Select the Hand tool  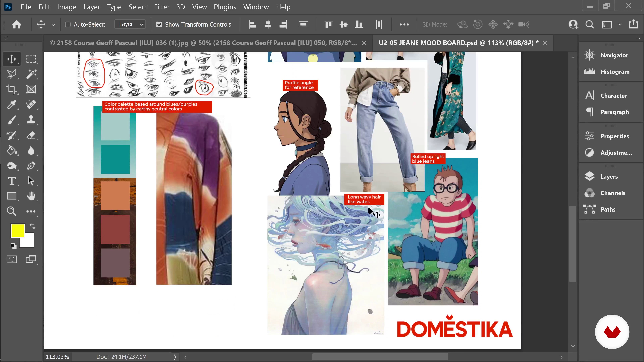(x=31, y=196)
